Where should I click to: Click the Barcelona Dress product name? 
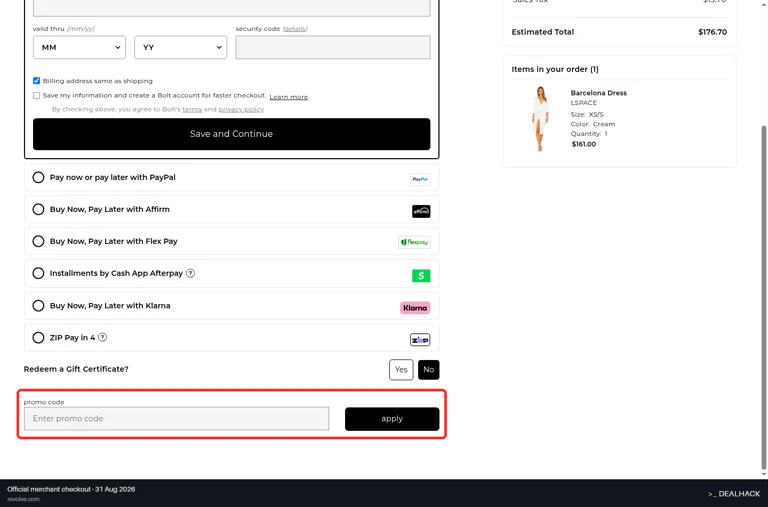[x=599, y=93]
